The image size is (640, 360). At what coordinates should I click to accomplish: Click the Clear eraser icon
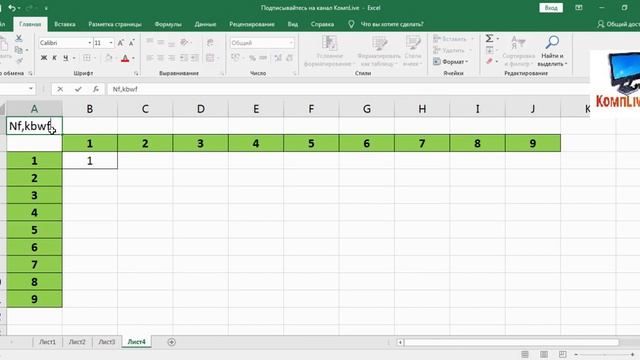pos(489,61)
